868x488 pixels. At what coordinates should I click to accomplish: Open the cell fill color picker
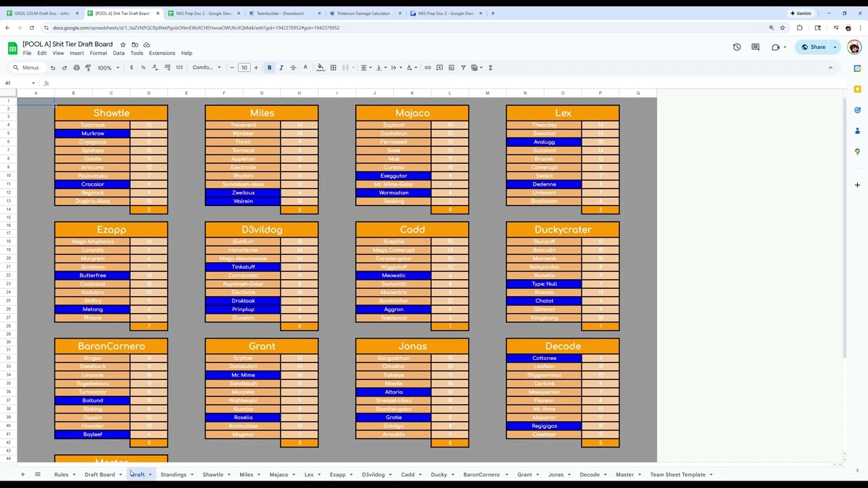pyautogui.click(x=321, y=68)
